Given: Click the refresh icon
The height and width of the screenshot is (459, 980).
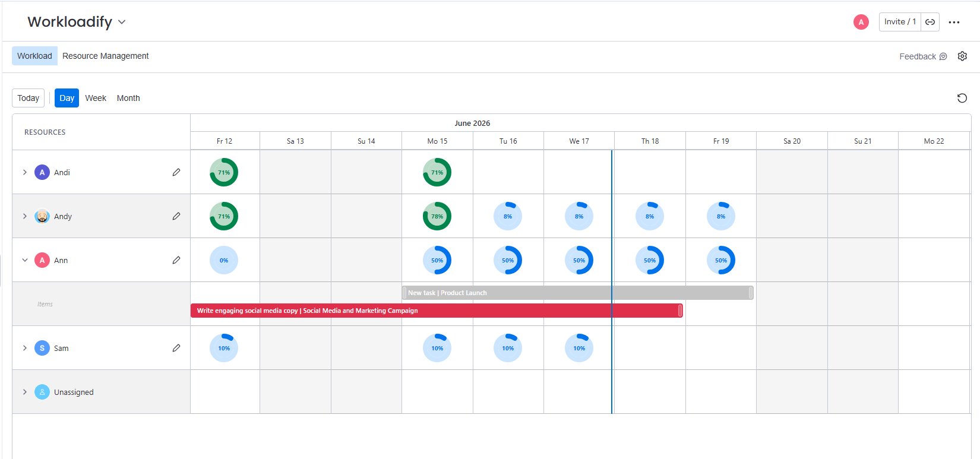Looking at the screenshot, I should coord(962,98).
